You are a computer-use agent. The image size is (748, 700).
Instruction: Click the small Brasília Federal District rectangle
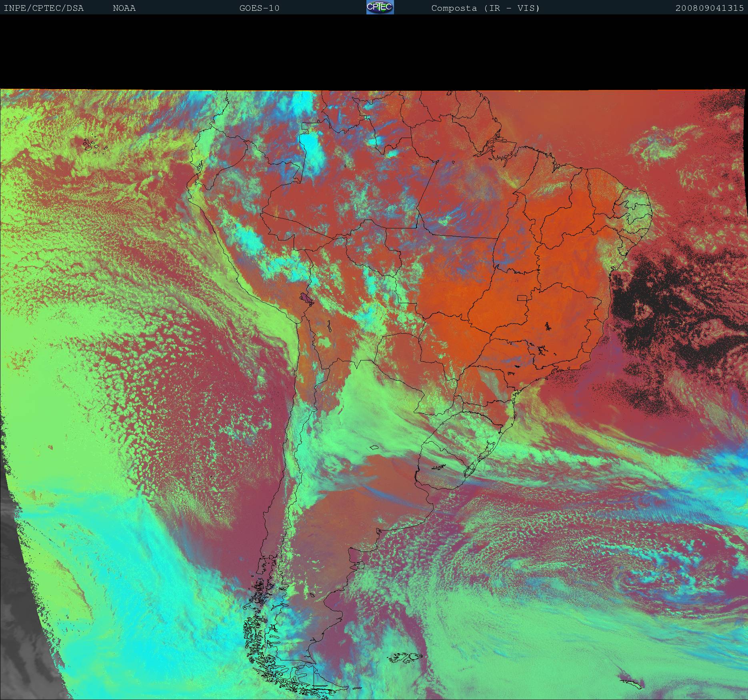[x=522, y=298]
